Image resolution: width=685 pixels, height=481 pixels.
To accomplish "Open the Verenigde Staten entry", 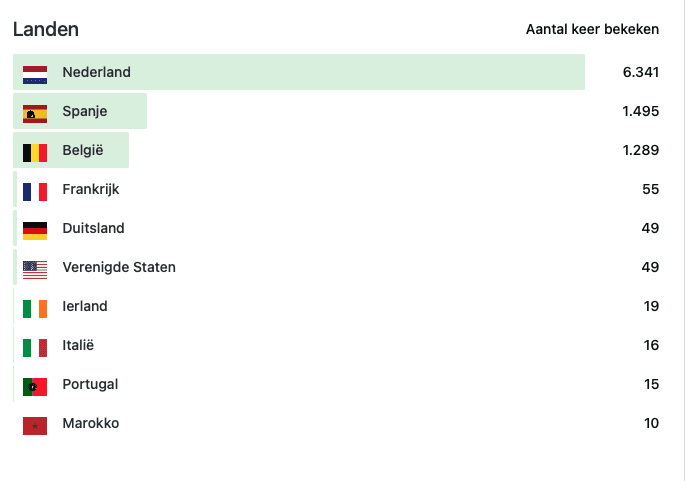I will pos(118,268).
